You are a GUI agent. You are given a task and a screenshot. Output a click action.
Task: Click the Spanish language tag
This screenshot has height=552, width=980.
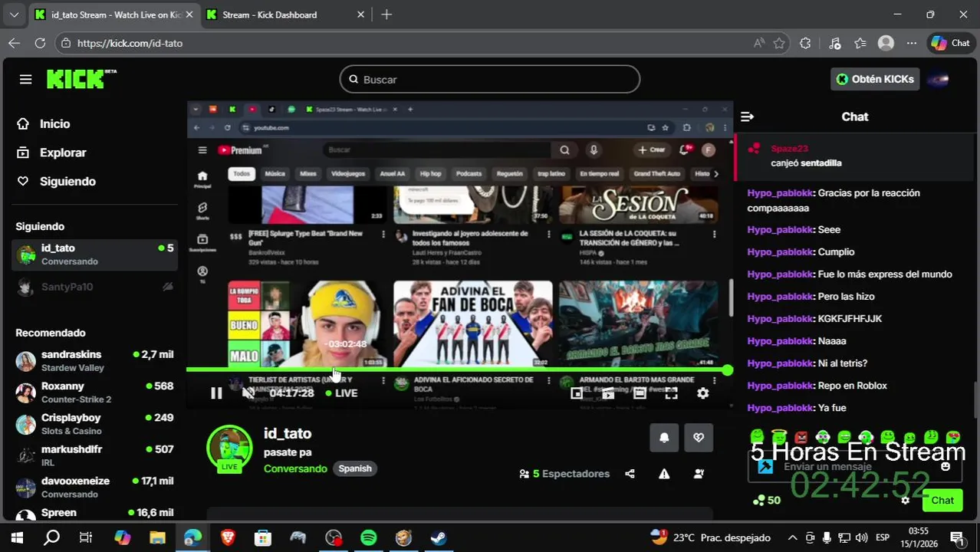[355, 468]
